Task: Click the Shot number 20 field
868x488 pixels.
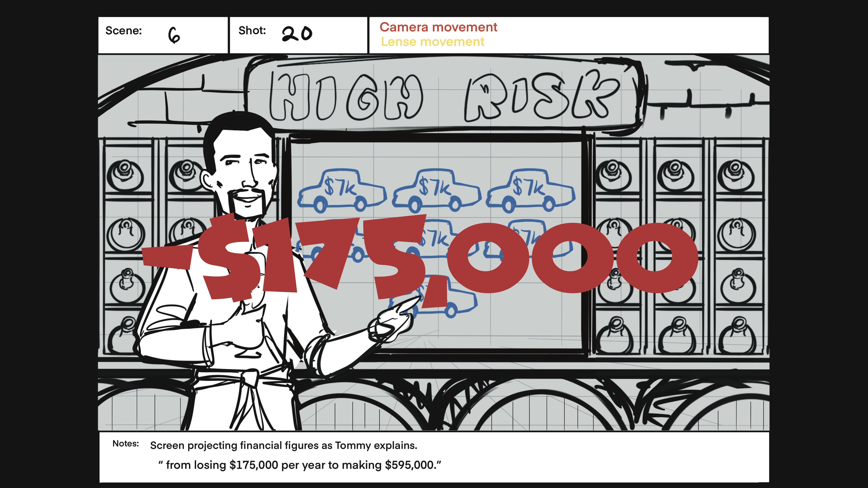Action: click(x=297, y=34)
